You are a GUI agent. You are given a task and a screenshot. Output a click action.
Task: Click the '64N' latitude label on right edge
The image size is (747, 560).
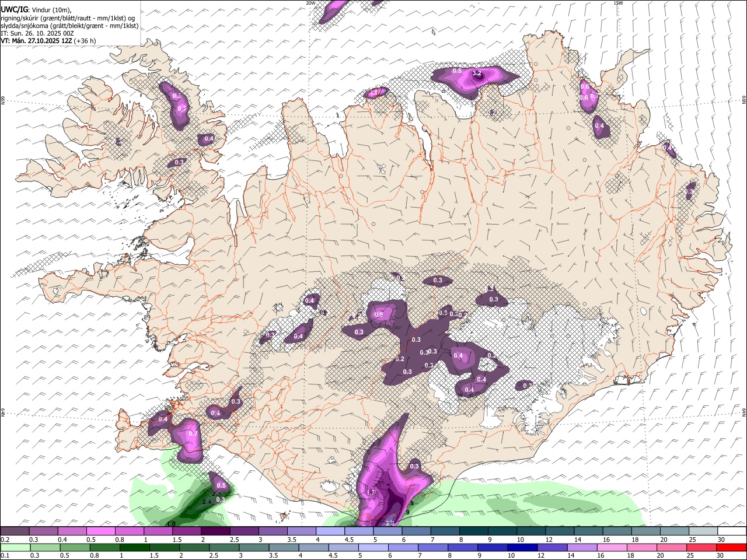tap(744, 412)
